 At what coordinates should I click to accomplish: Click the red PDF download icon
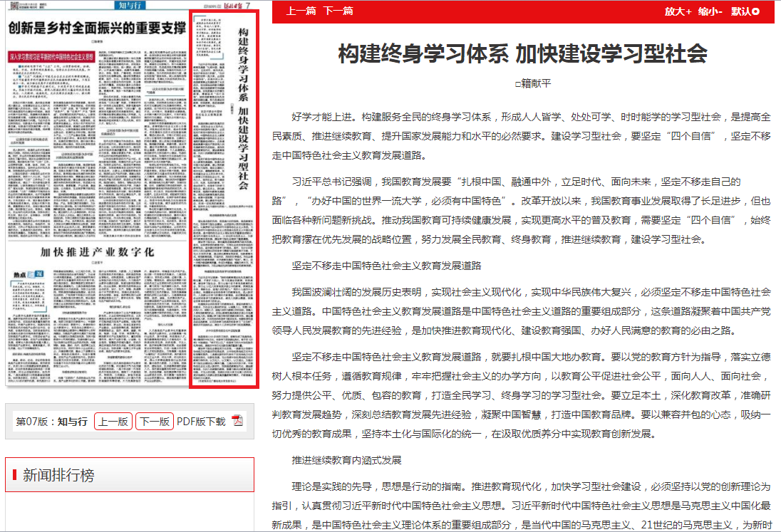[x=237, y=421]
